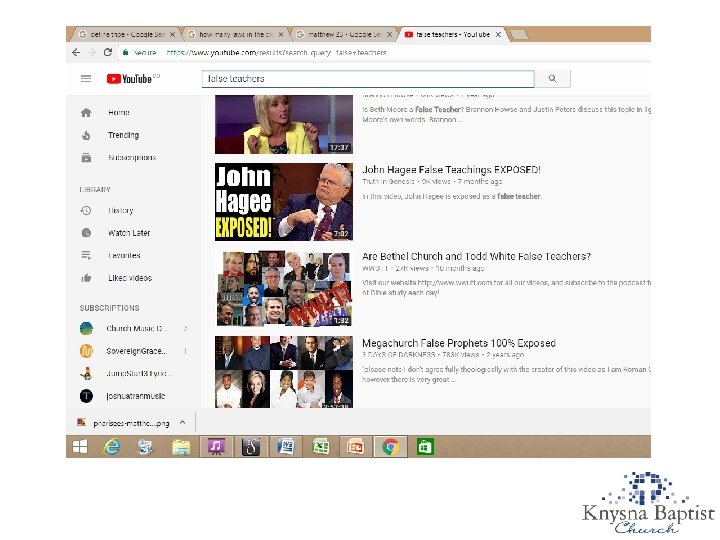
Task: Open the Beth Moore video thumbnail
Action: (284, 124)
